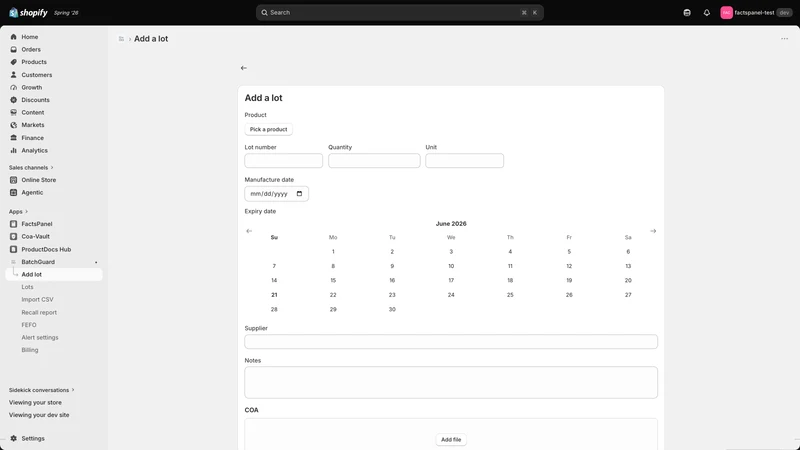Open the Lots page in BatchGuard
Viewport: 800px width, 450px height.
pyautogui.click(x=28, y=287)
